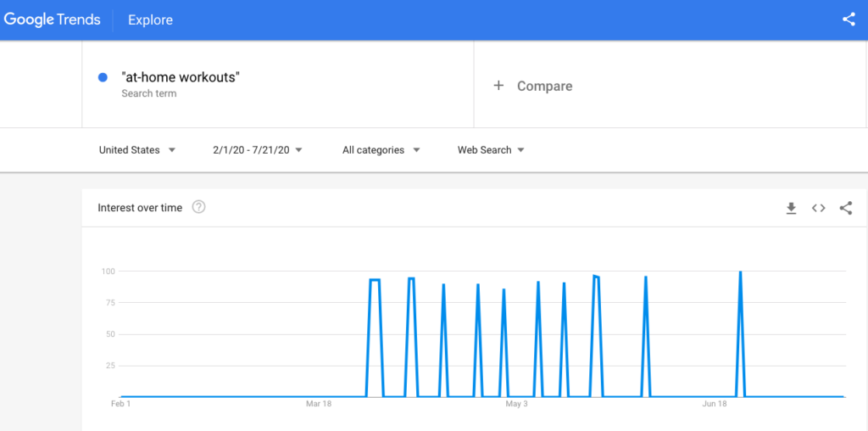Expand the United States region dropdown
The height and width of the screenshot is (431, 868).
click(137, 150)
